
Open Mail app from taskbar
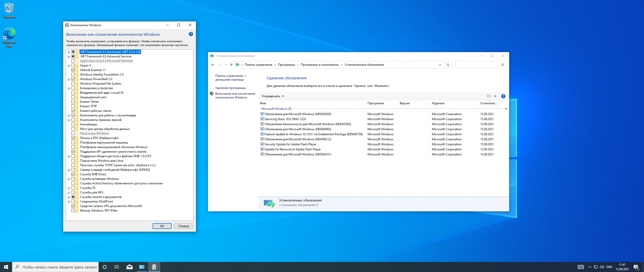tap(130, 267)
